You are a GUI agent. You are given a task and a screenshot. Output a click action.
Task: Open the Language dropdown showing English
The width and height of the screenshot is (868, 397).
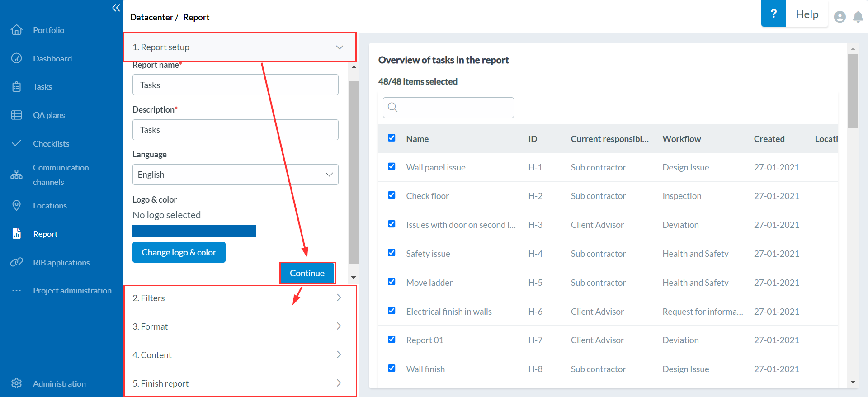coord(235,175)
